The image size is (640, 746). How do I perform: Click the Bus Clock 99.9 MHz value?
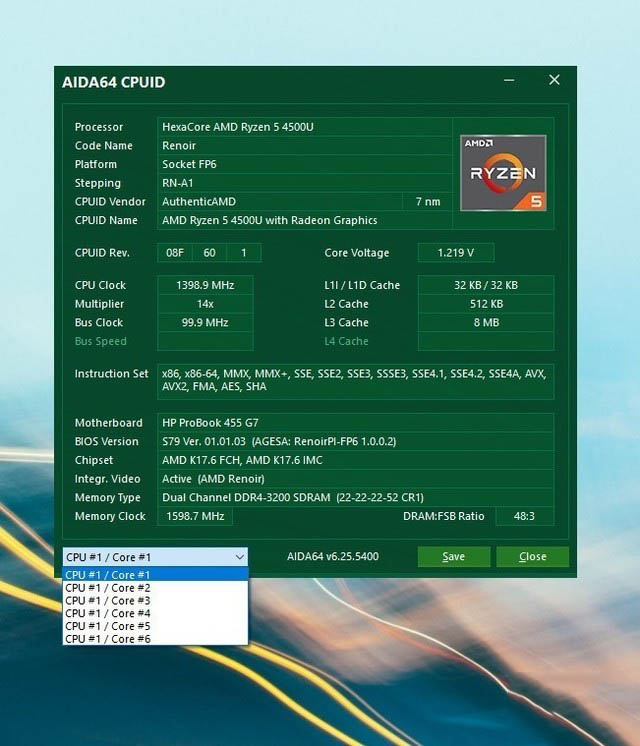tap(205, 322)
